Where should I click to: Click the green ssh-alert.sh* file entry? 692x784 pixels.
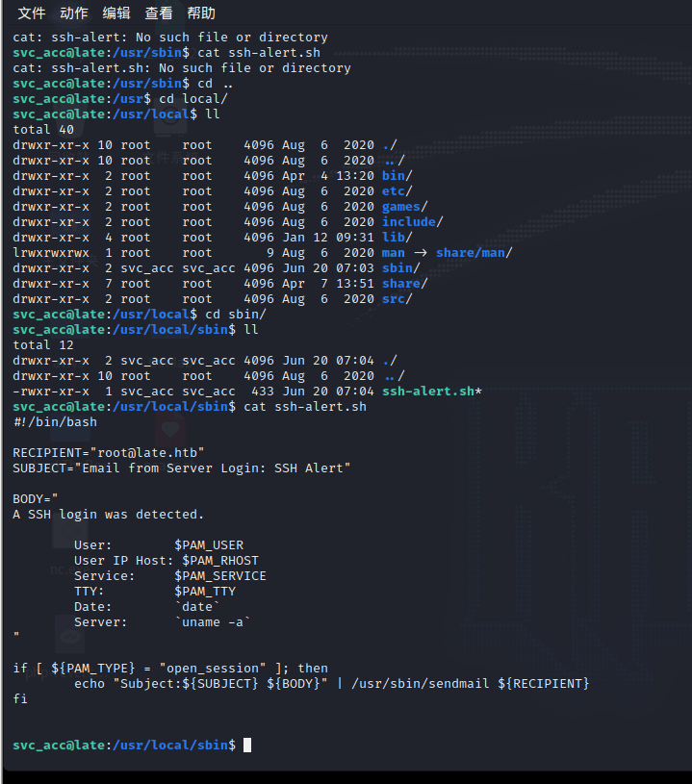431,392
